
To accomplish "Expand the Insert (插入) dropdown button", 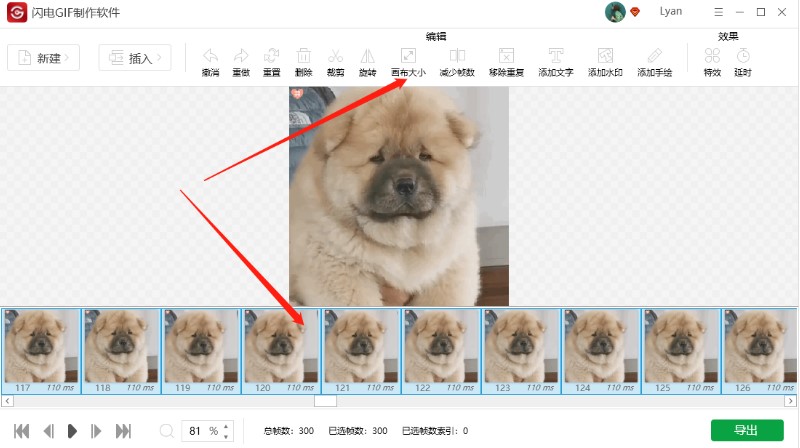I will [x=135, y=58].
